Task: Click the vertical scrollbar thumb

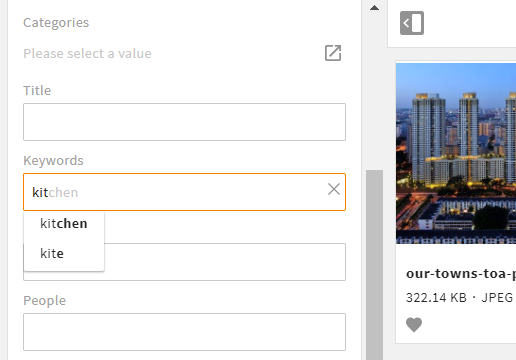Action: (x=374, y=265)
